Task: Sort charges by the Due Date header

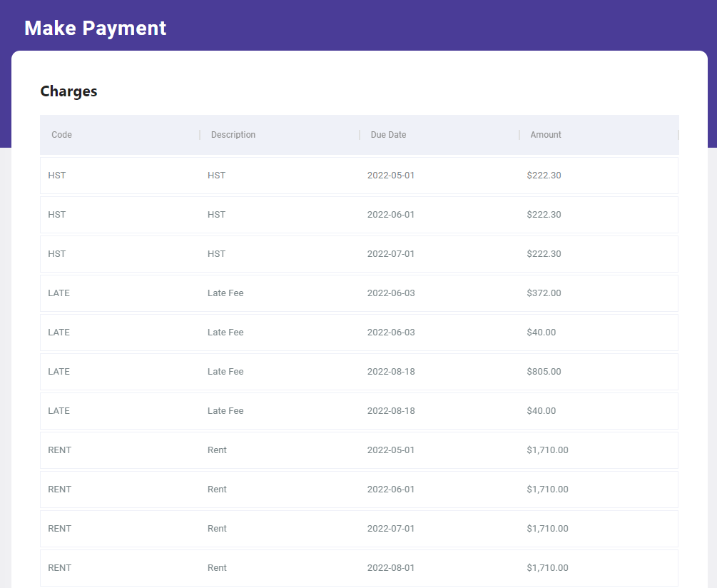Action: click(x=388, y=135)
